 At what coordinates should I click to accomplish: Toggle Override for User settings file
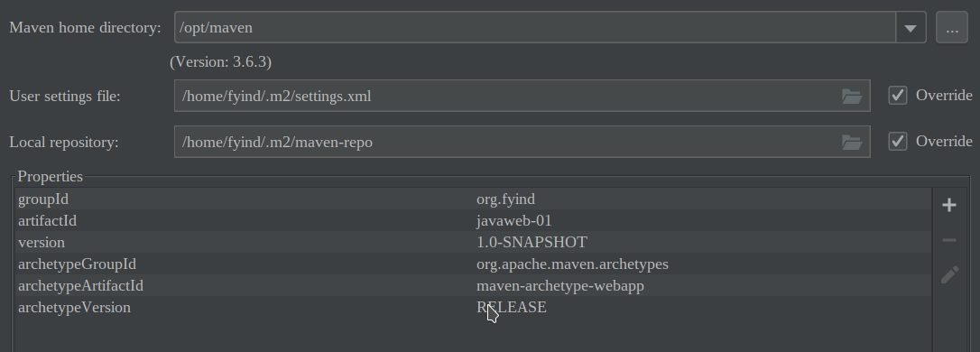(898, 95)
